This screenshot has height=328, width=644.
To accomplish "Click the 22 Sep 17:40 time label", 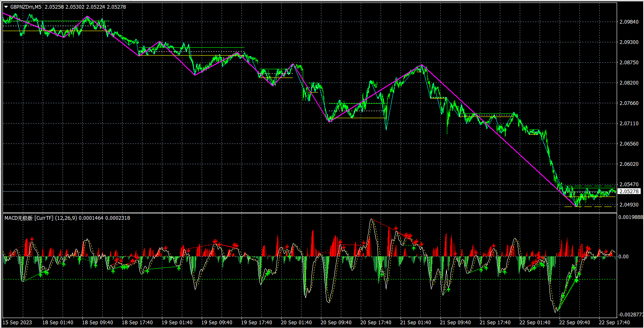I will (615, 323).
